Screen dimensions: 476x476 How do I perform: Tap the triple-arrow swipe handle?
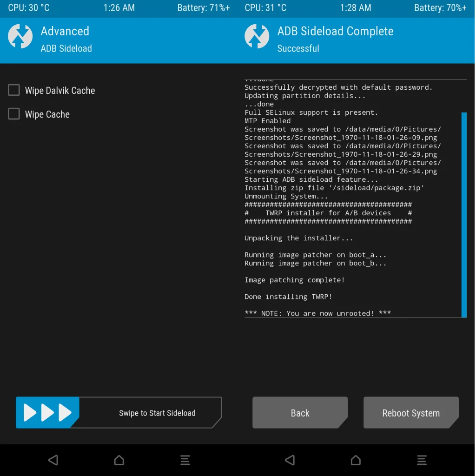coord(46,412)
